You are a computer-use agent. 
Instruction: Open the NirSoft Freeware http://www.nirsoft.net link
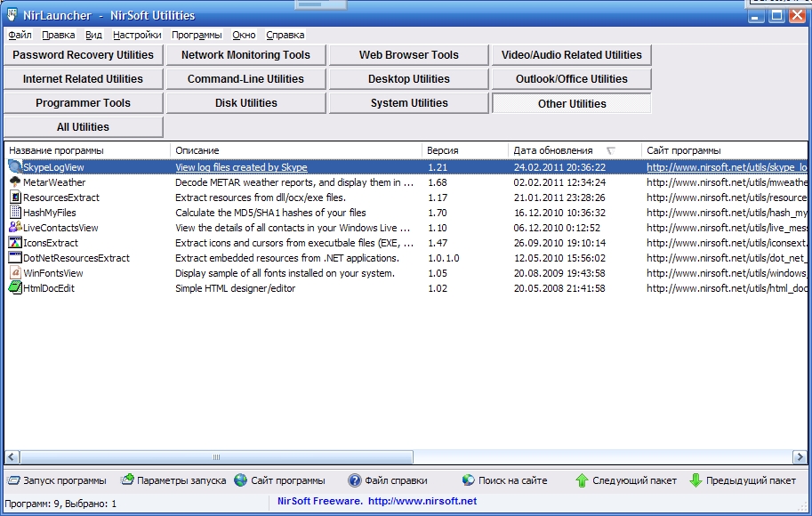(x=377, y=501)
